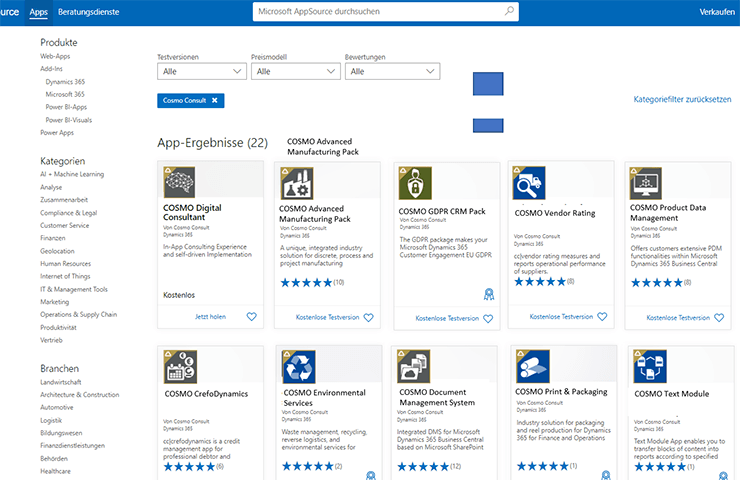Remove the Cosmo Consult filter tag
Image resolution: width=740 pixels, height=480 pixels.
point(214,101)
